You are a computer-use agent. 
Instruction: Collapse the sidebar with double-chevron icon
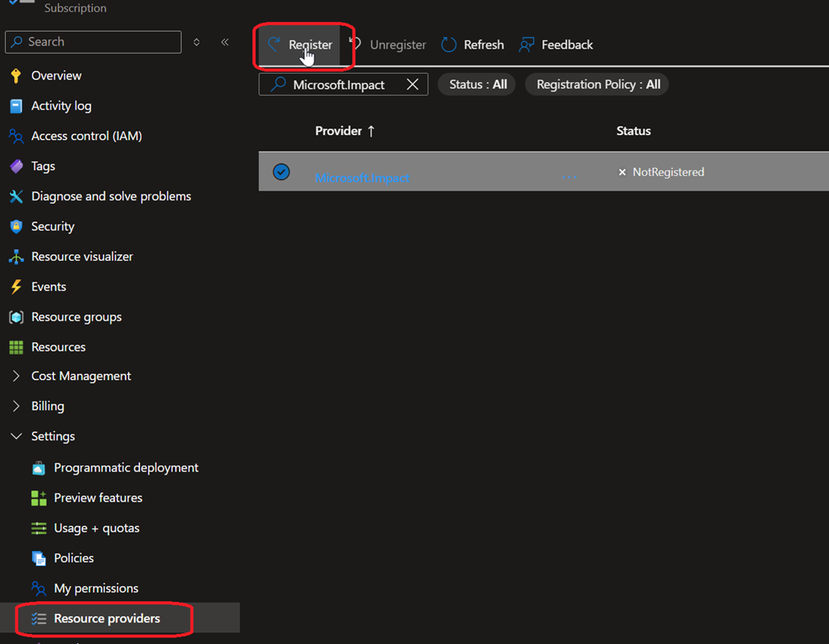tap(225, 42)
